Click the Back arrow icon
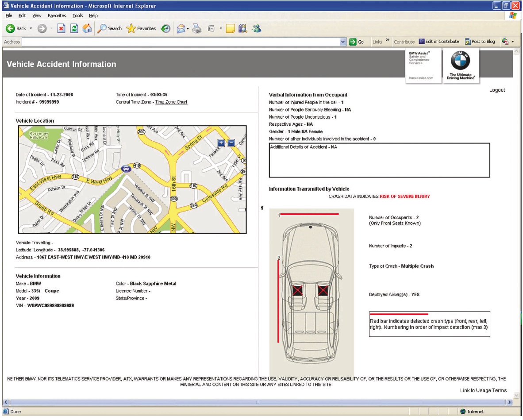Viewport: 523px width, 420px height. 10,29
